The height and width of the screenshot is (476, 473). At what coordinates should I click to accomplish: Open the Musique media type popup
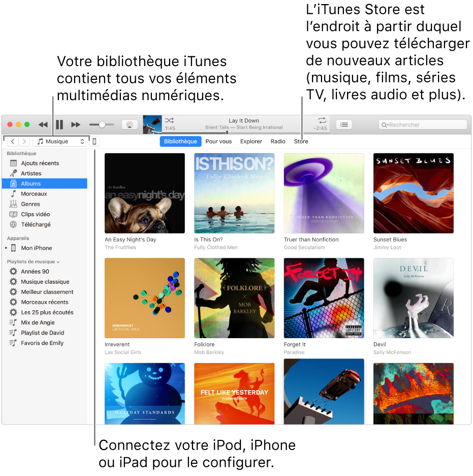60,141
